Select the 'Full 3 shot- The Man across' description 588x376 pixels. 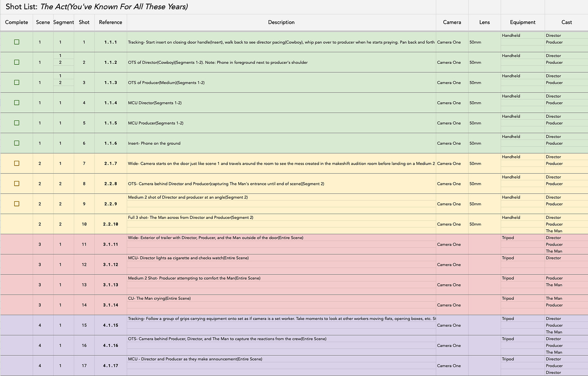tap(281, 217)
